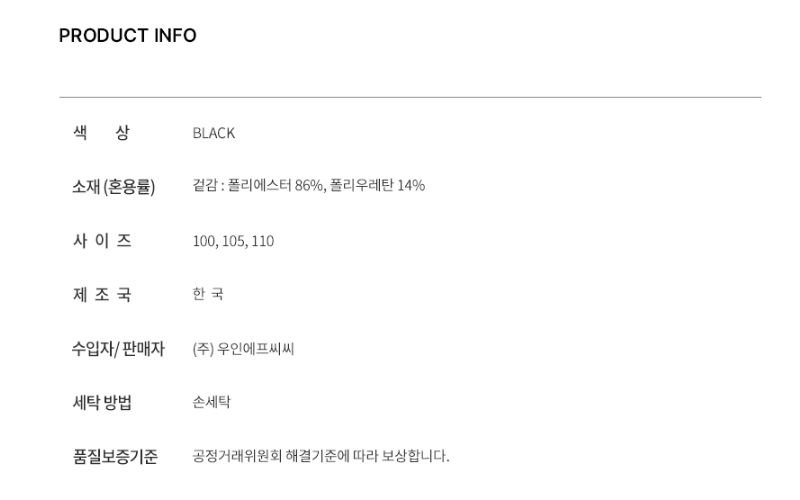This screenshot has width=800, height=500.
Task: Click the 수입자/판매자 label
Action: (x=117, y=349)
